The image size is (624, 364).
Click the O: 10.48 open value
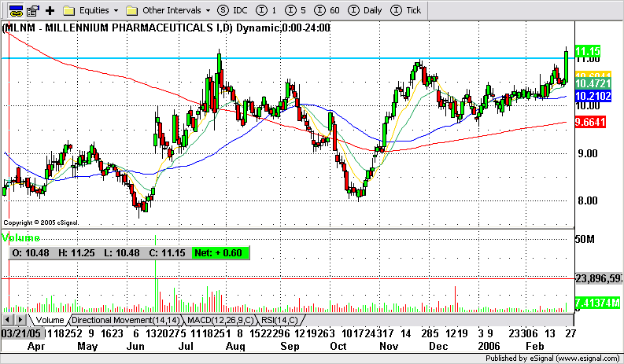(31, 253)
